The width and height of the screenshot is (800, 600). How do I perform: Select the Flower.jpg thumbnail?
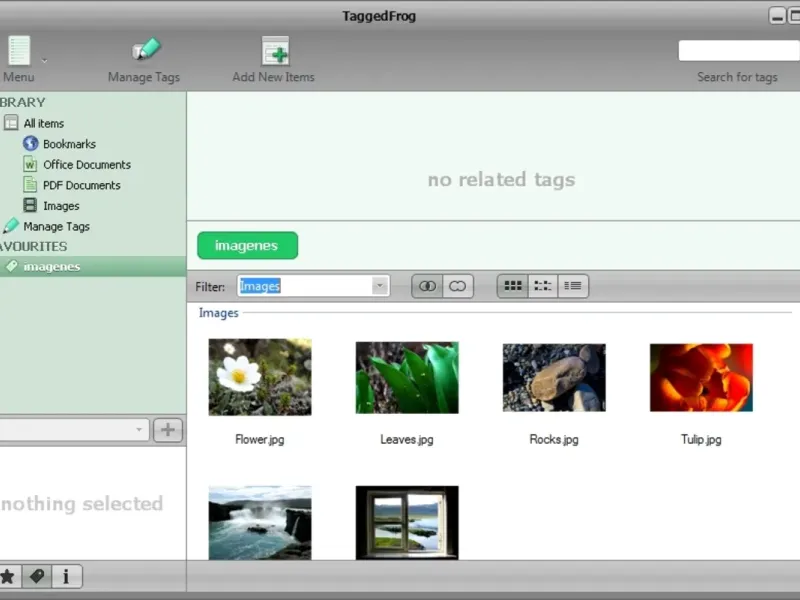[x=260, y=377]
